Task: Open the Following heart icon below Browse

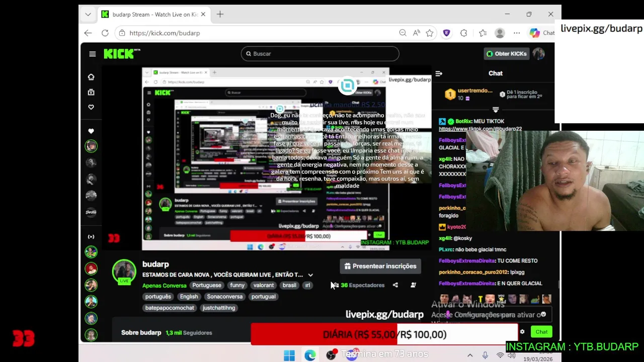Action: tap(91, 107)
